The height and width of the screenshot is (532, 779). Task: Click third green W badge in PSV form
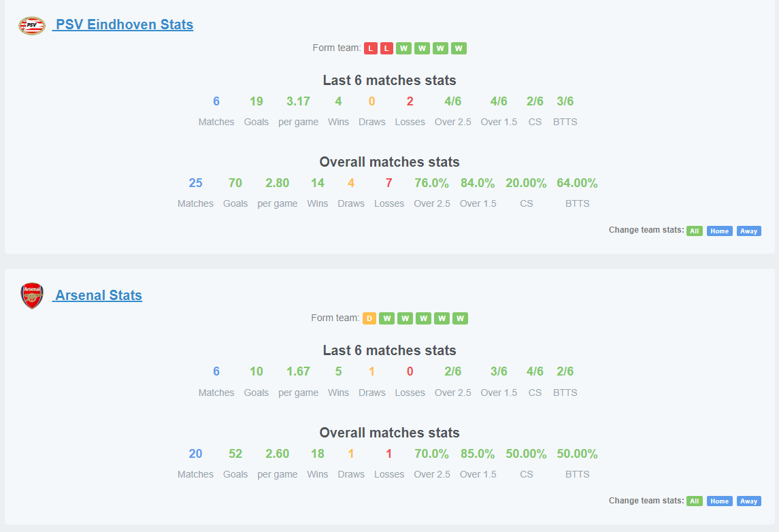440,48
